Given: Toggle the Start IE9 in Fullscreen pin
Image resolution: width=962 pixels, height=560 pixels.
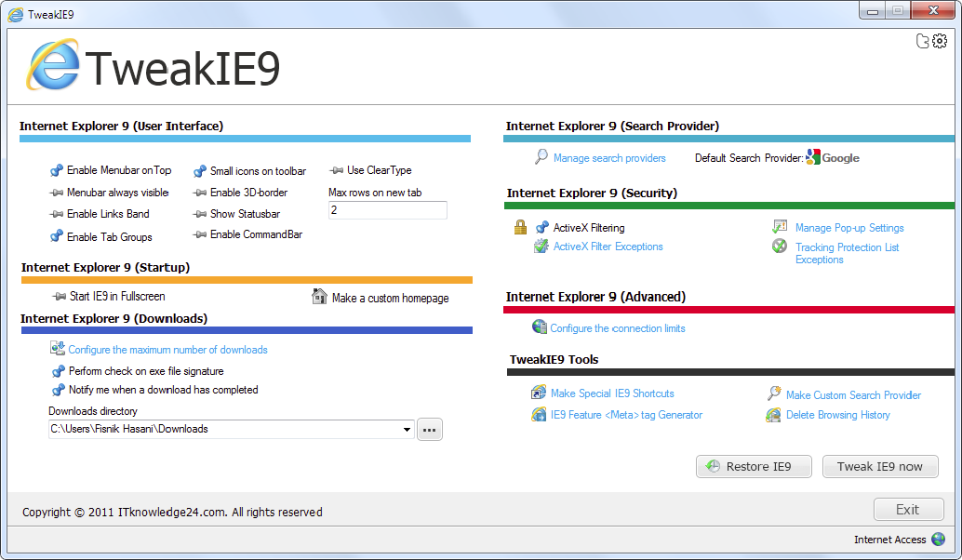Looking at the screenshot, I should click(59, 296).
